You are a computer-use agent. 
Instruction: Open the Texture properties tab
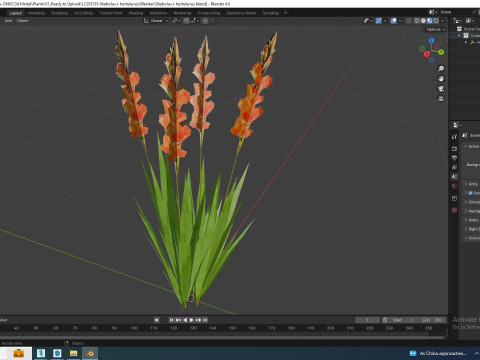454,210
